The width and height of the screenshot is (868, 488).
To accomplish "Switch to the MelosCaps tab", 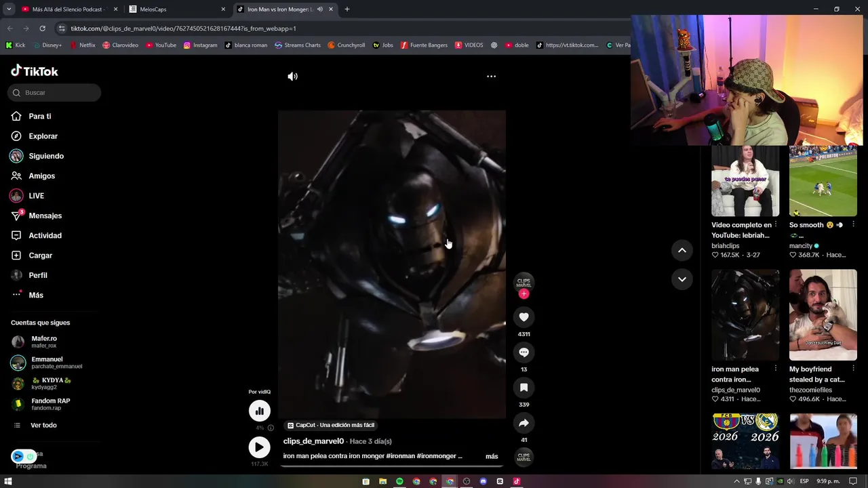I will point(176,9).
